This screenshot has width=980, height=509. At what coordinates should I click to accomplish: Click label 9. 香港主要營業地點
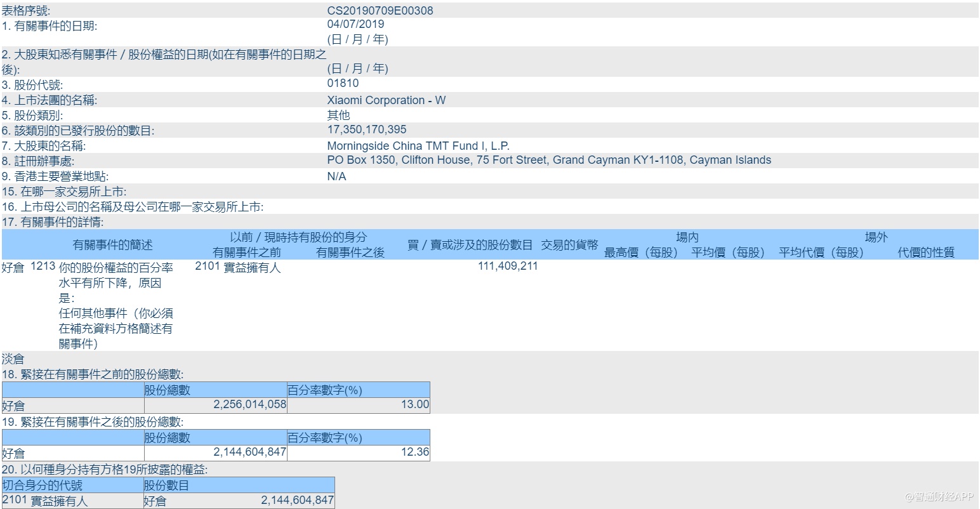55,176
